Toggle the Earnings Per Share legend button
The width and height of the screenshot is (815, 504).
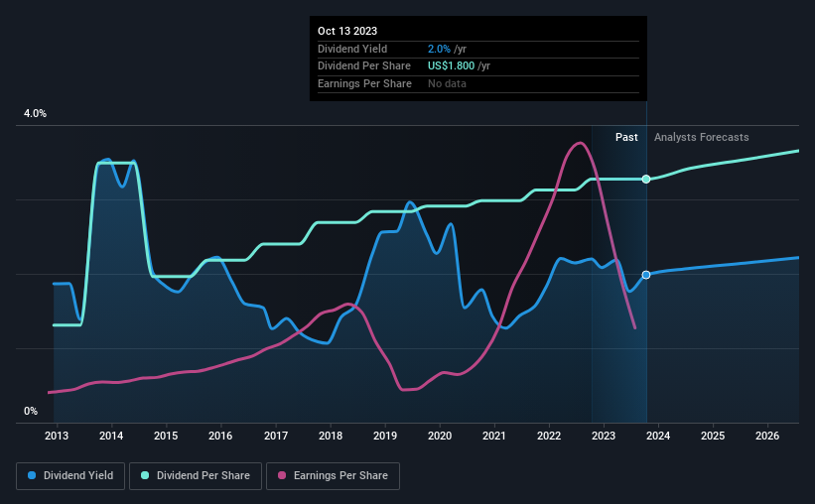334,476
